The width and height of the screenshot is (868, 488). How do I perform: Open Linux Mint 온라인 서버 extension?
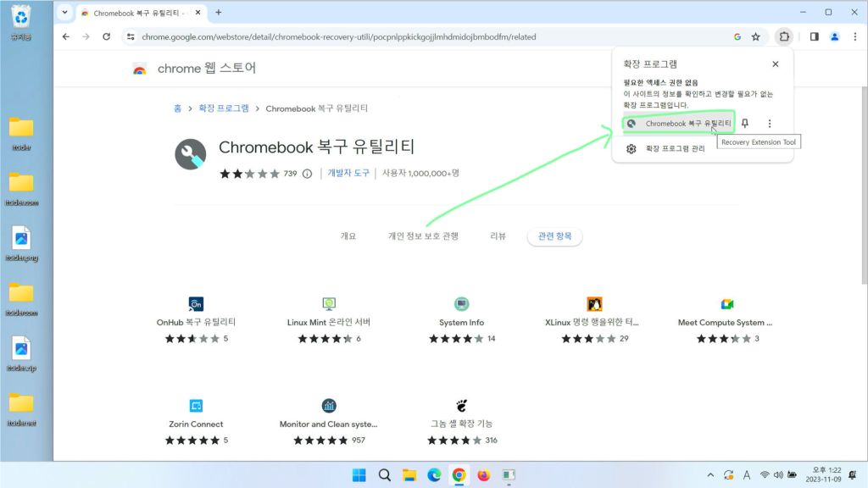coord(329,320)
